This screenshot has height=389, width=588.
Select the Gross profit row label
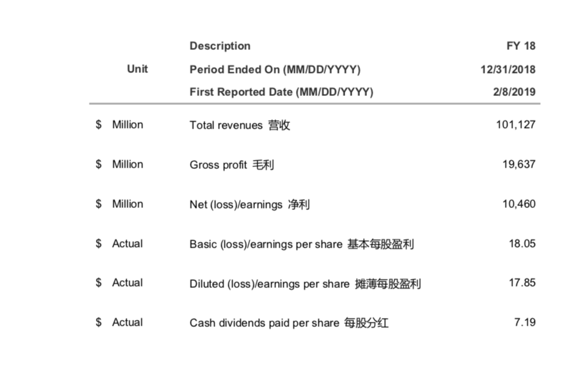coord(231,165)
